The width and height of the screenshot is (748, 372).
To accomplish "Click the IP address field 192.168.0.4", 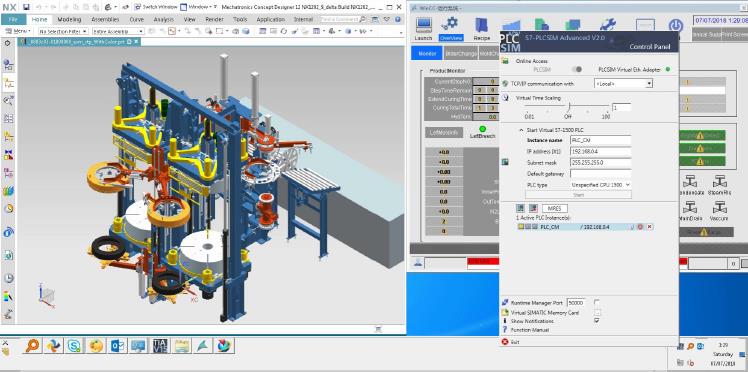I will (601, 151).
